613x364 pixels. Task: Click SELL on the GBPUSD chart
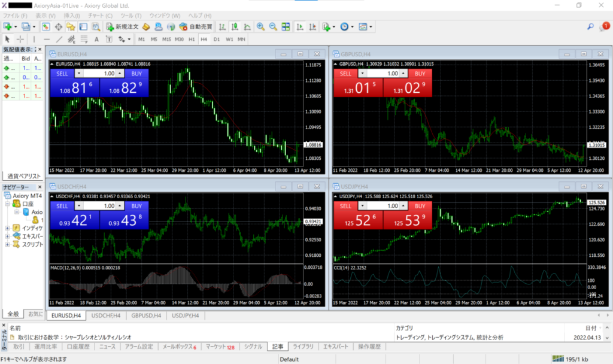(x=345, y=74)
